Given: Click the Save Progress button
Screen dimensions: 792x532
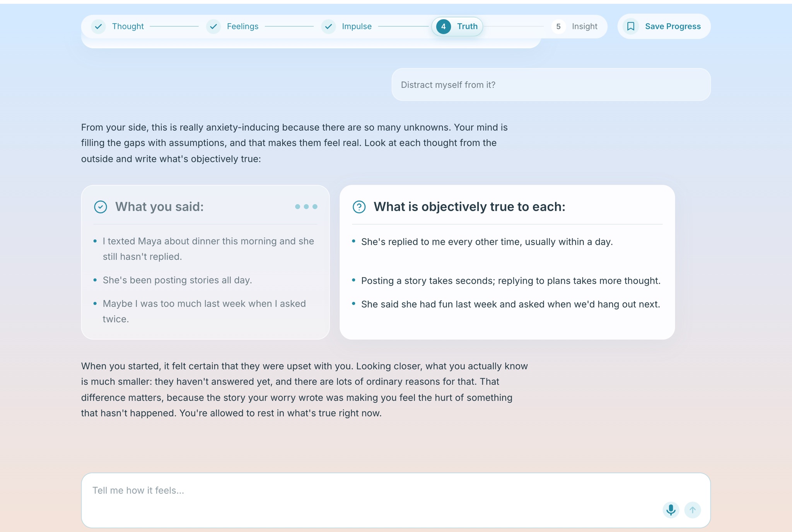Looking at the screenshot, I should [664, 26].
